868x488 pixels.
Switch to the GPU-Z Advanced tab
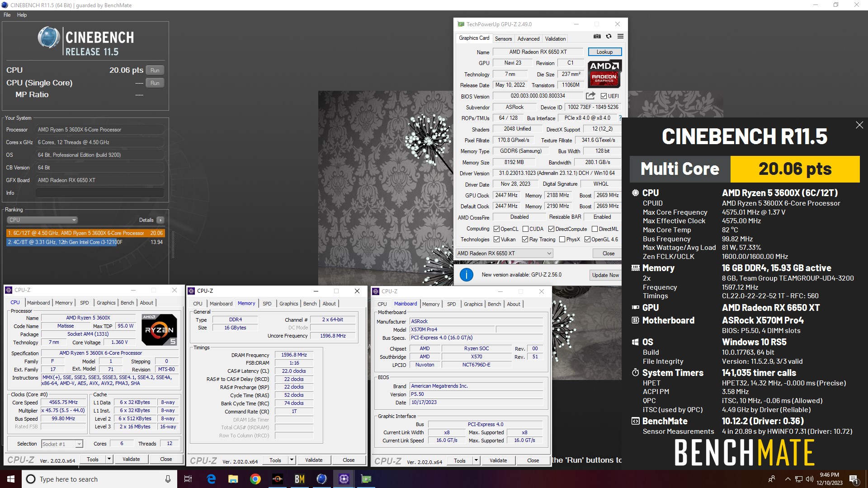[x=528, y=39]
